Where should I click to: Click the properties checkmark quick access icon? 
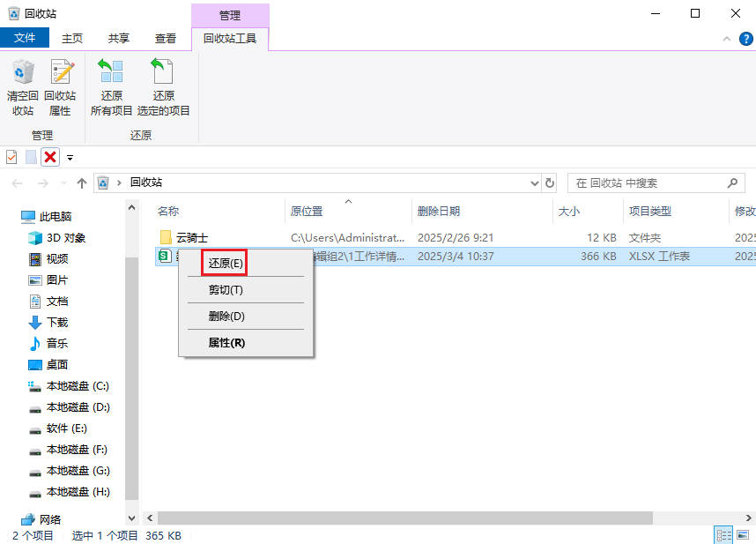11,157
